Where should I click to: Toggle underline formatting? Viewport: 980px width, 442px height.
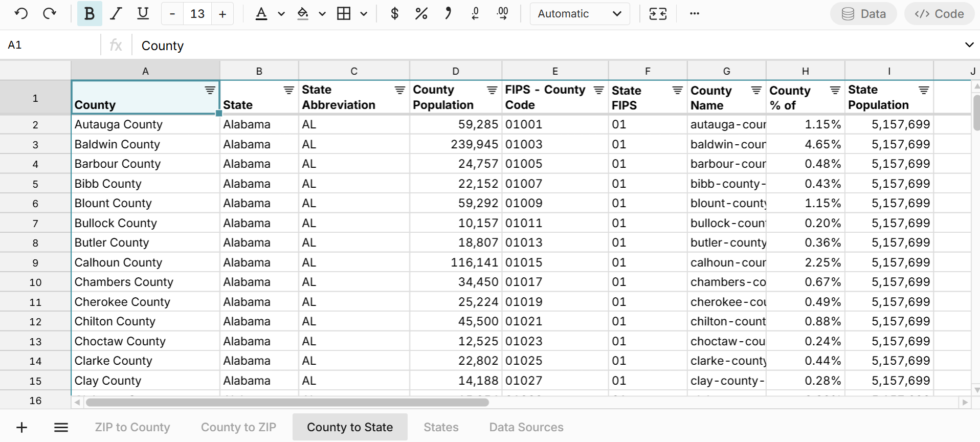[143, 14]
